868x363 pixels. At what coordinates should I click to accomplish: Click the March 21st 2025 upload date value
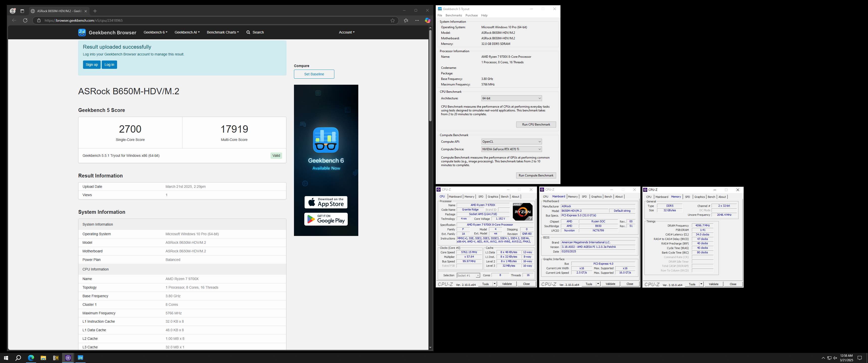[x=186, y=187]
